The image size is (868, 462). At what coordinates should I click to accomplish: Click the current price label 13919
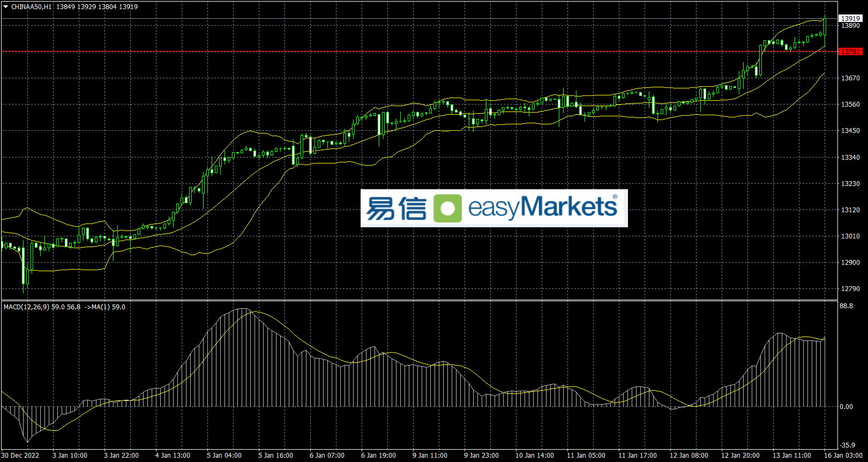850,18
